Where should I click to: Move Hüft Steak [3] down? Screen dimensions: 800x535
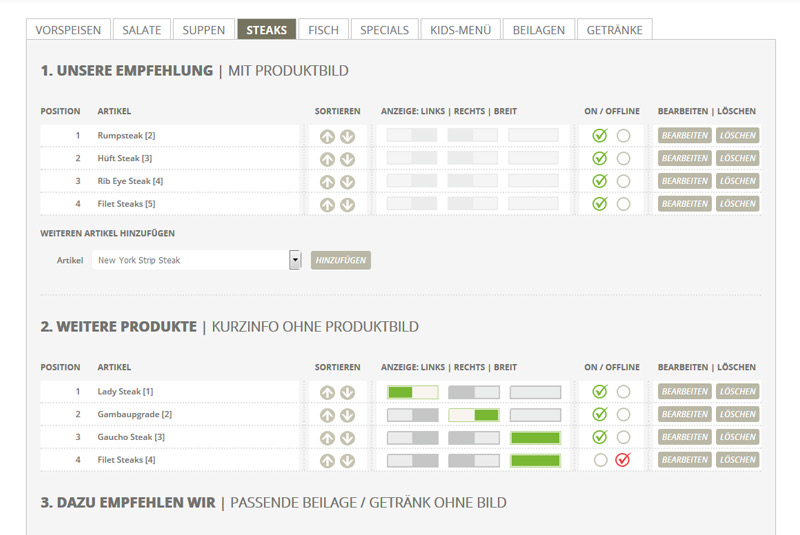pyautogui.click(x=347, y=159)
